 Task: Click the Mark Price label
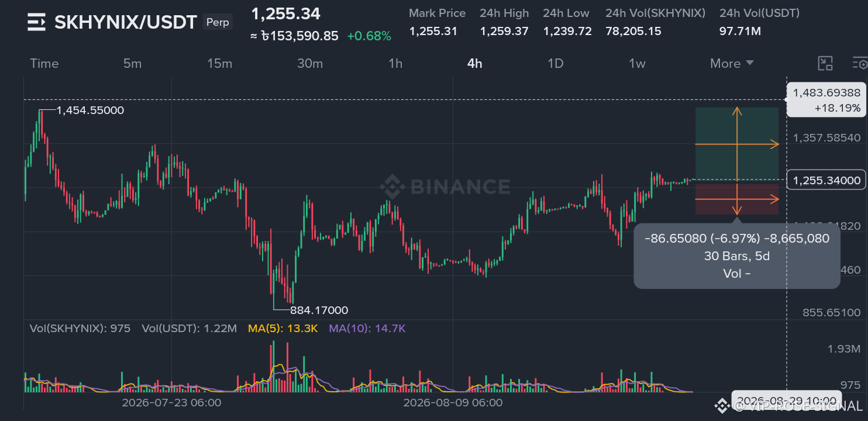click(438, 13)
